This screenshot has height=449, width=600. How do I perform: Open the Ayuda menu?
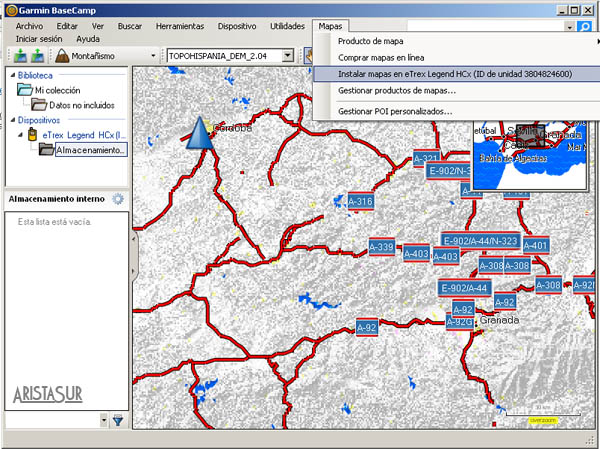88,39
